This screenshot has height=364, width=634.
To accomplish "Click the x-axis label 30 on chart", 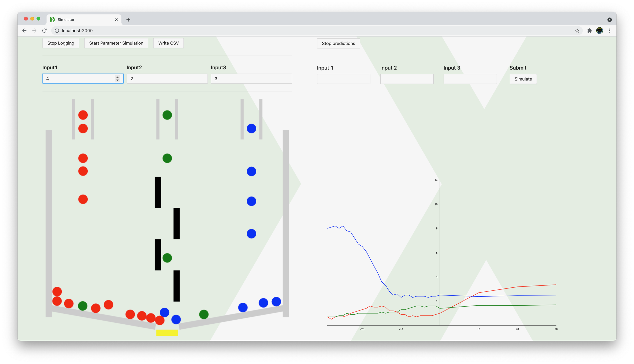I will [x=556, y=329].
